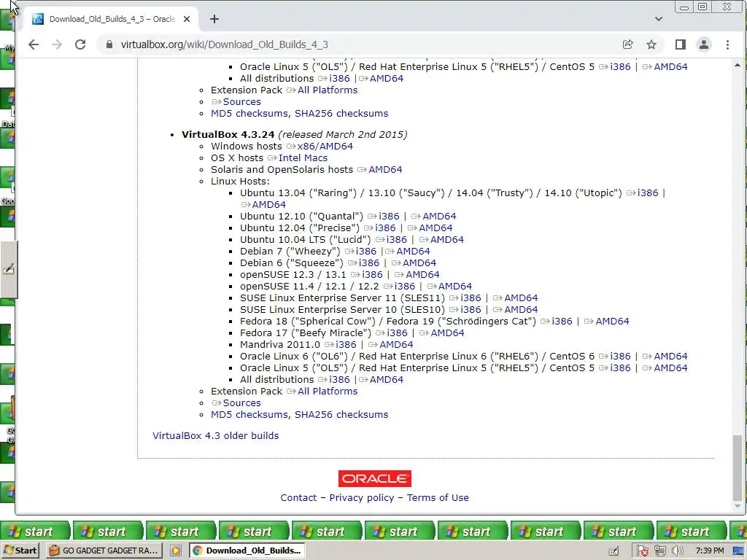
Task: Open SHA256 checksums link at bottom of 4.3.24
Action: [341, 415]
